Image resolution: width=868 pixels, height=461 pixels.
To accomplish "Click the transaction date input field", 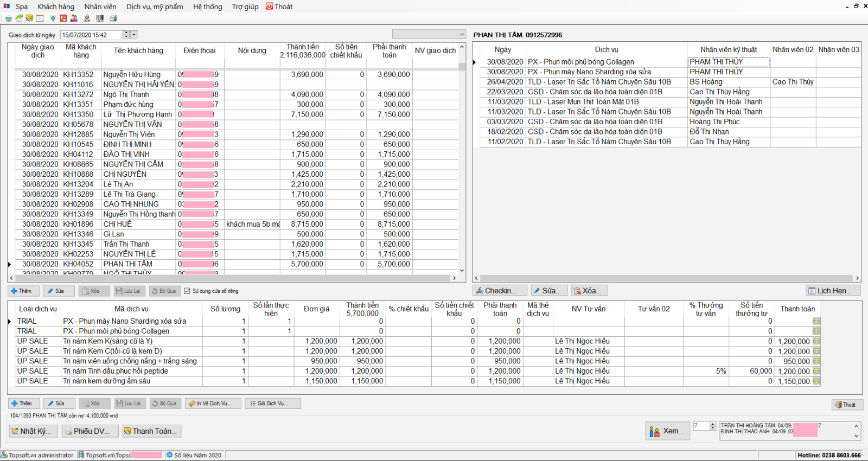I will point(91,35).
